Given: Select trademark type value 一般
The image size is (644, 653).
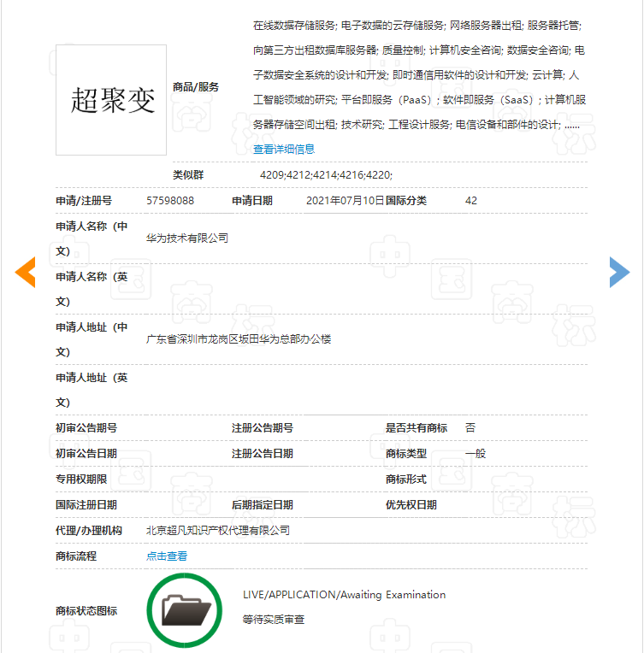Looking at the screenshot, I should point(476,454).
